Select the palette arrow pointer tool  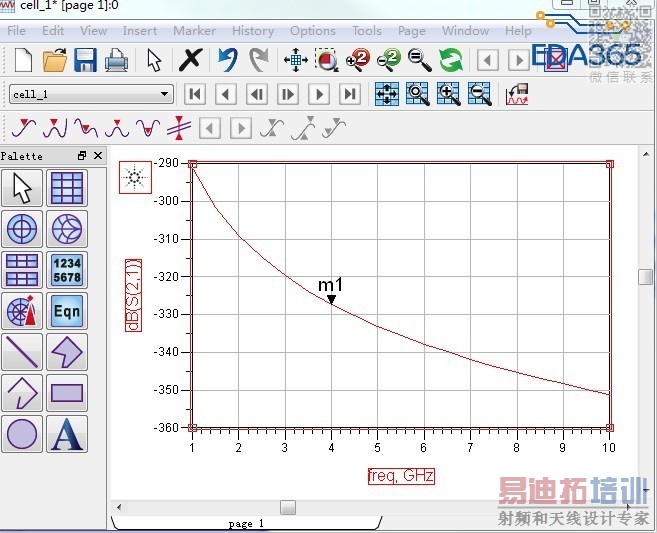coord(22,188)
